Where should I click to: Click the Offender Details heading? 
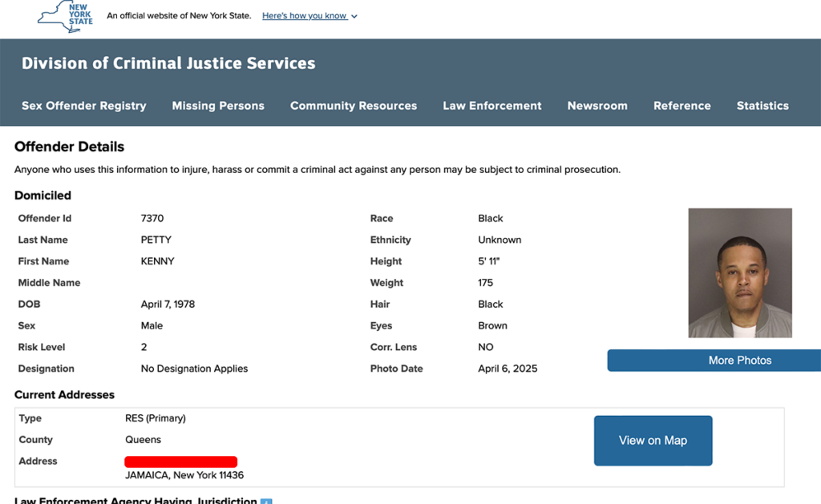70,147
